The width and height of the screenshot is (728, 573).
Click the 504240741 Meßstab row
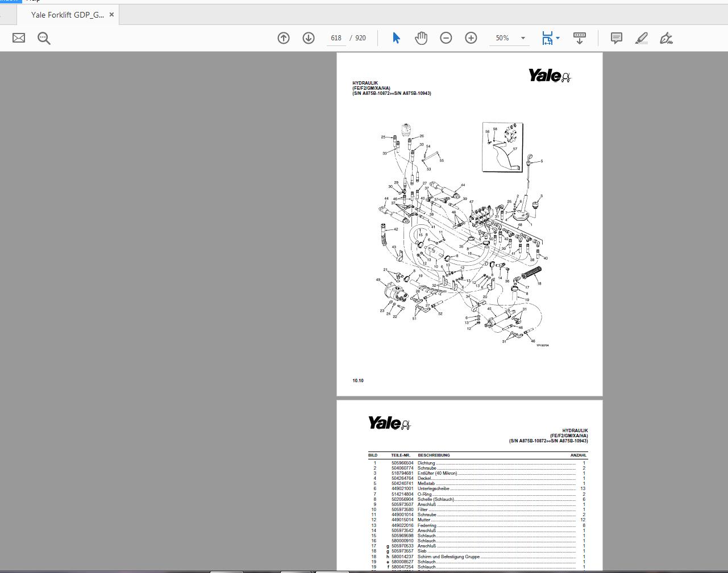[x=477, y=483]
